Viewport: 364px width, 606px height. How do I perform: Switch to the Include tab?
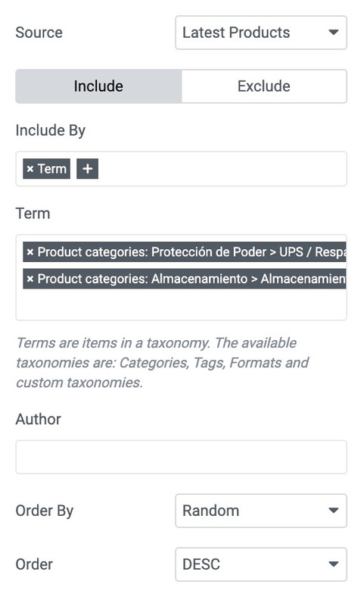click(x=98, y=86)
